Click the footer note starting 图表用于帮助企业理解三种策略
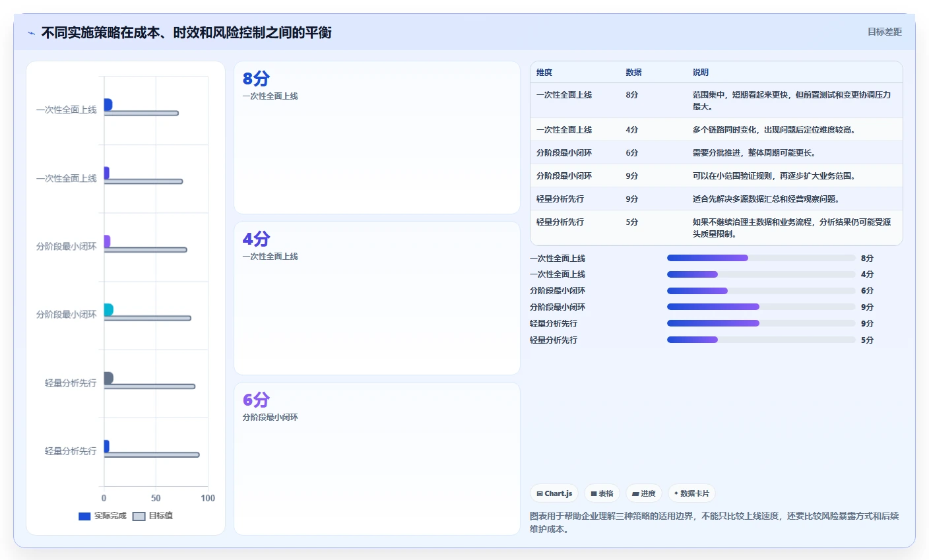Viewport: 929px width, 560px height. coord(714,522)
